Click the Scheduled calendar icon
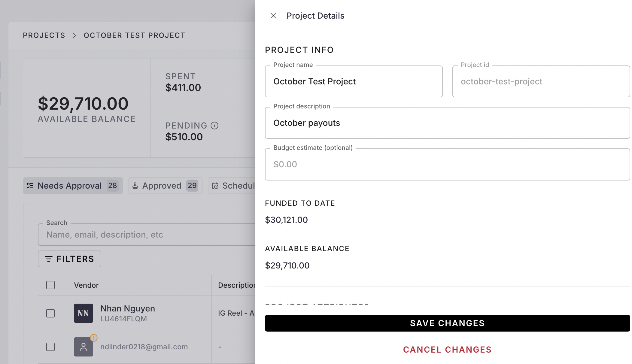Image resolution: width=632 pixels, height=364 pixels. (x=215, y=186)
